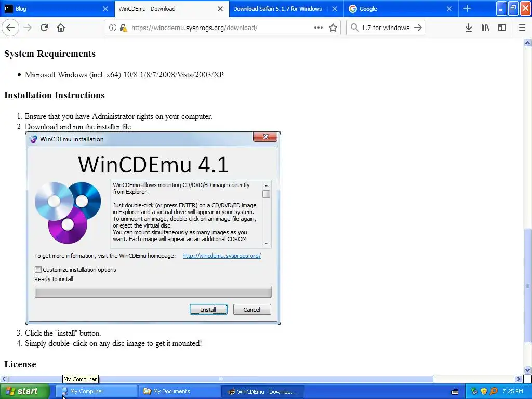
Task: Click the yellow security shield tray icon
Action: tap(484, 391)
